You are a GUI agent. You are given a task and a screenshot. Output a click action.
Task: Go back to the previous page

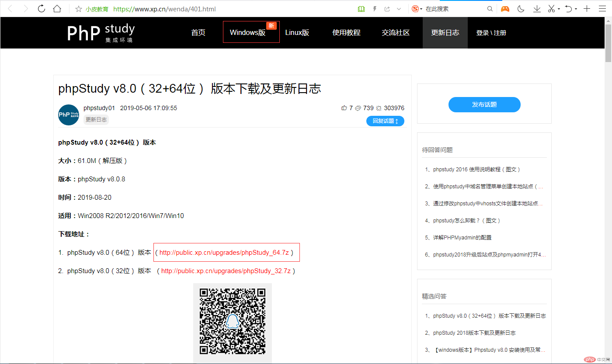10,9
